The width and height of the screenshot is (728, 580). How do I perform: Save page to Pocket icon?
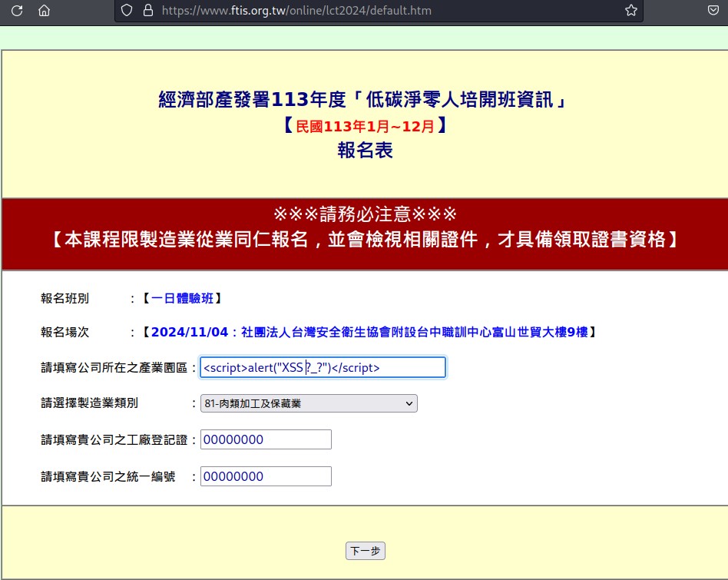(x=713, y=10)
